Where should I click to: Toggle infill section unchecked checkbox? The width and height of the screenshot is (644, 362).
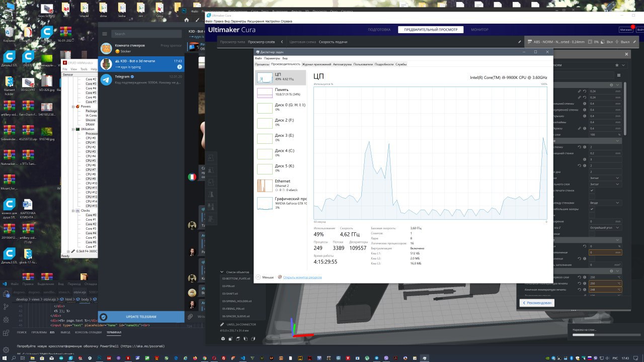[x=592, y=258]
